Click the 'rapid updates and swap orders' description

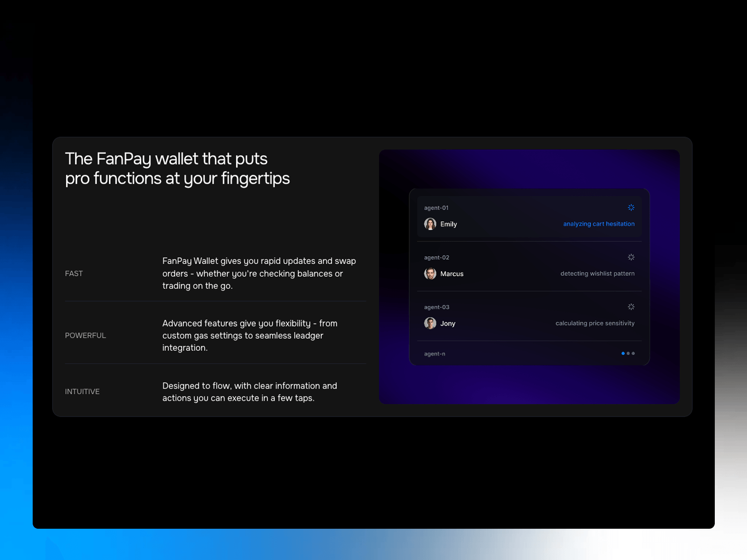pos(259,273)
